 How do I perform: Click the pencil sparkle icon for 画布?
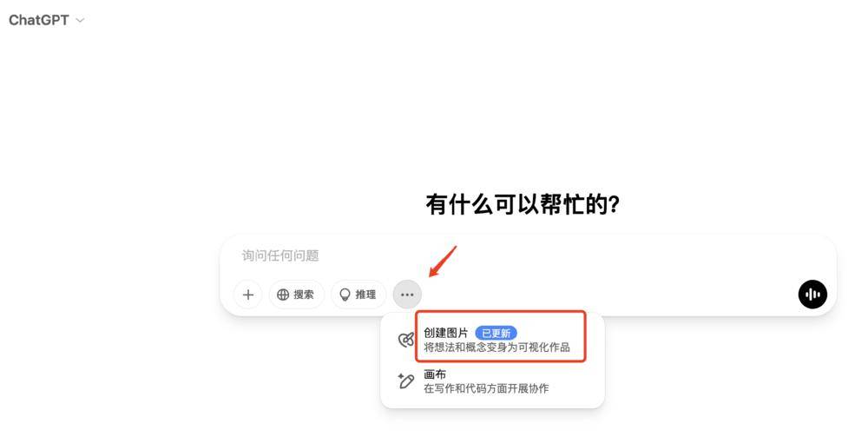pos(405,381)
